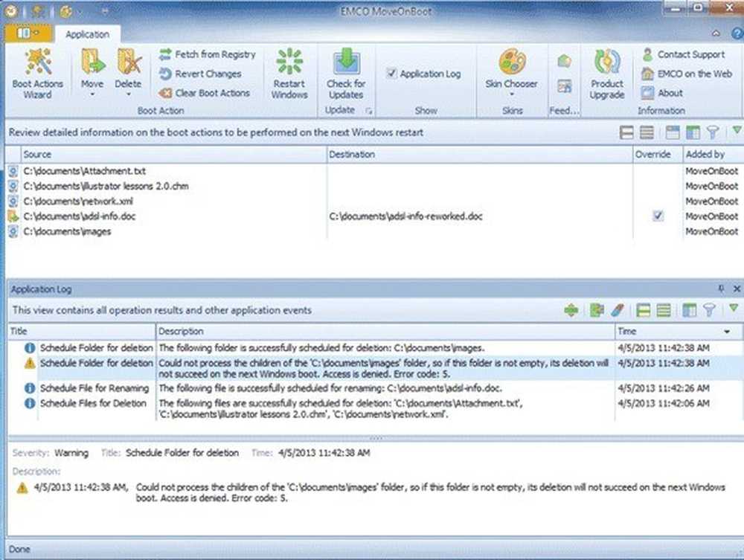Click the column chooser icon in Application Log toolbar
The height and width of the screenshot is (560, 744).
[x=689, y=310]
